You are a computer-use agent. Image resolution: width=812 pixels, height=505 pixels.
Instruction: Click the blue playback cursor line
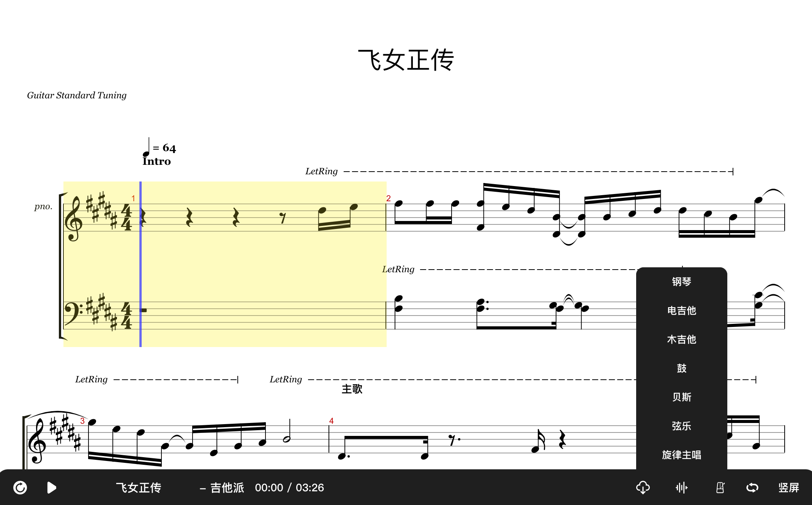141,264
